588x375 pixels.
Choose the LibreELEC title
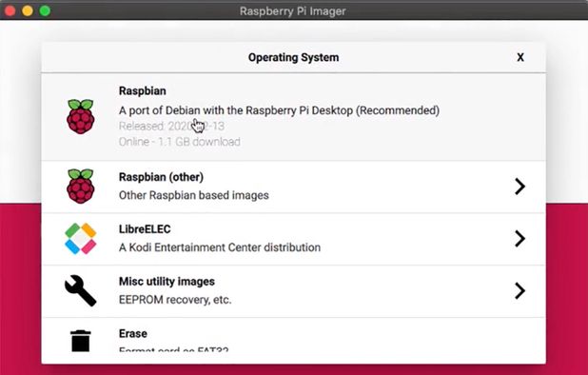pyautogui.click(x=145, y=229)
